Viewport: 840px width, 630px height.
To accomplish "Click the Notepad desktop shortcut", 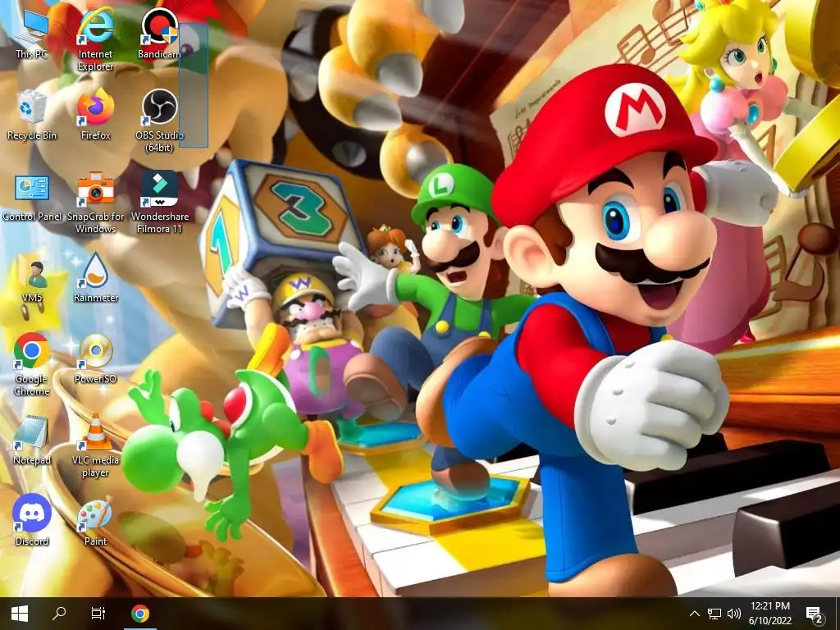I will pos(32,440).
